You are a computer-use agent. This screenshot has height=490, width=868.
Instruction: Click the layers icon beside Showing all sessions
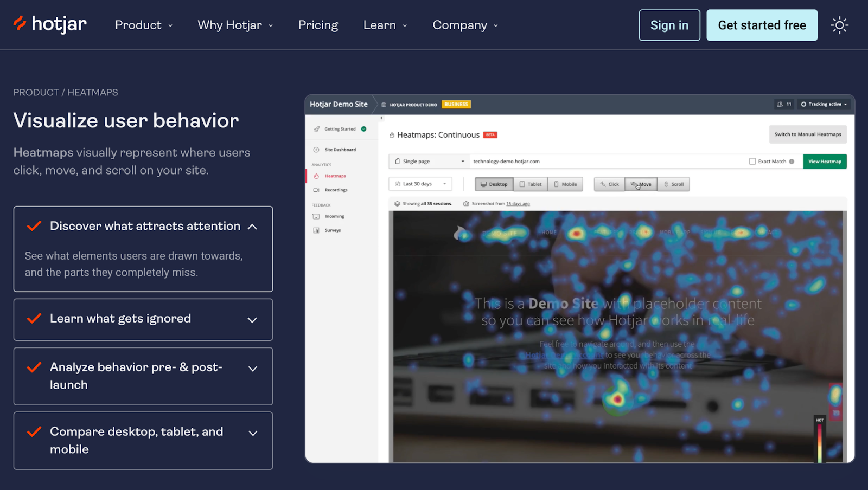tap(397, 204)
